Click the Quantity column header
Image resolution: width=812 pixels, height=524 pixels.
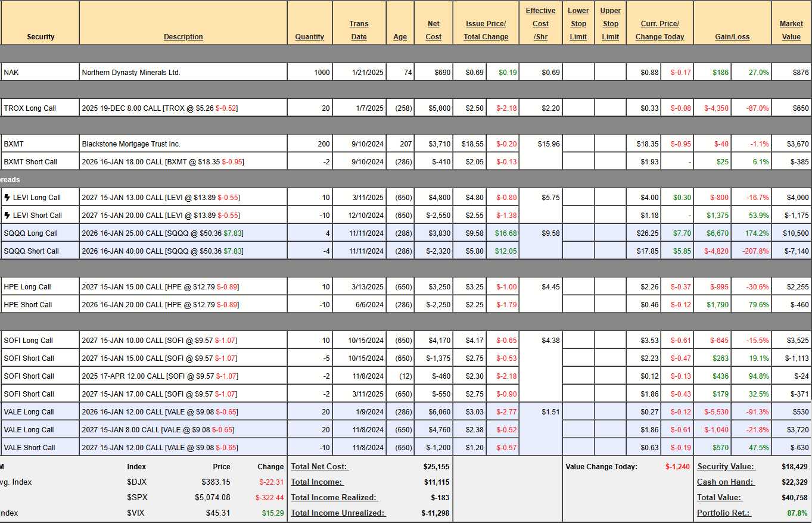coord(310,37)
